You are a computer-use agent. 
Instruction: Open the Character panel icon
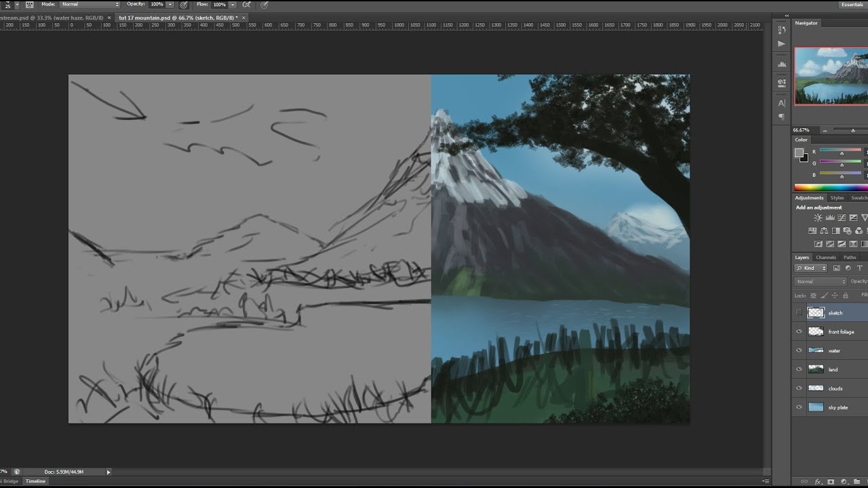tap(781, 103)
